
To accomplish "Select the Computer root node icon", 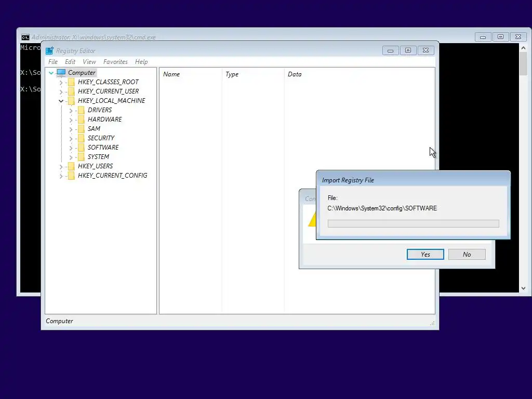I will click(x=61, y=73).
